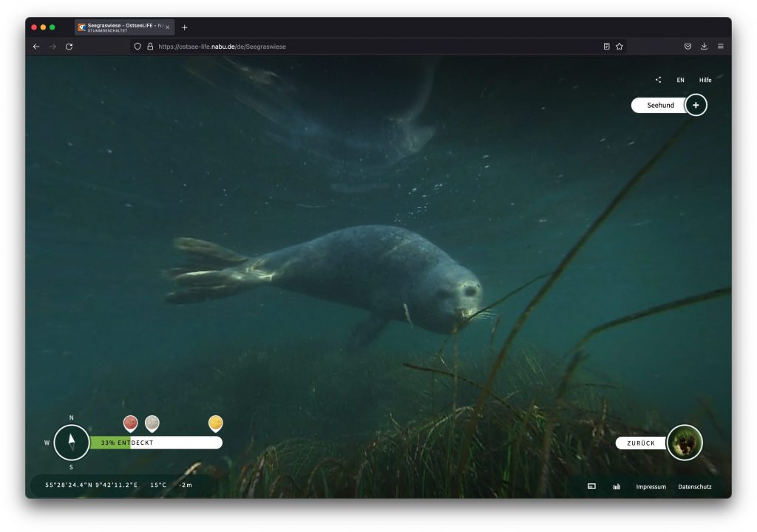Viewport: 757px width, 532px height.
Task: Click the compass navigation control
Action: (72, 442)
